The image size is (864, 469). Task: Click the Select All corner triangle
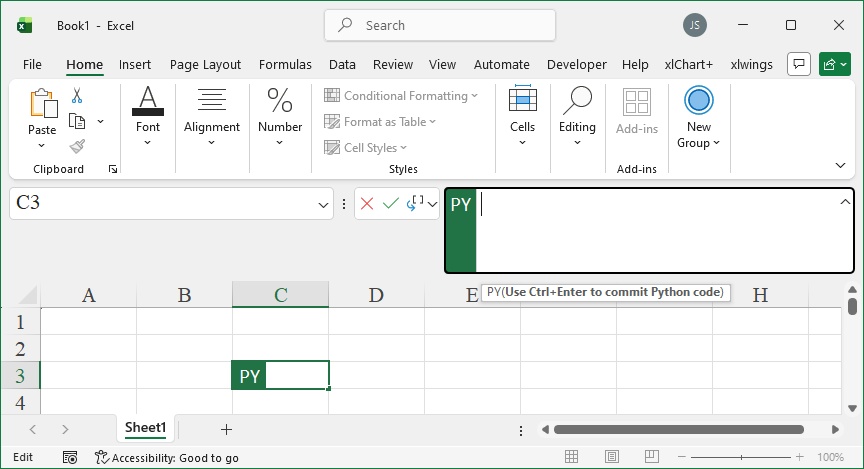click(x=28, y=295)
